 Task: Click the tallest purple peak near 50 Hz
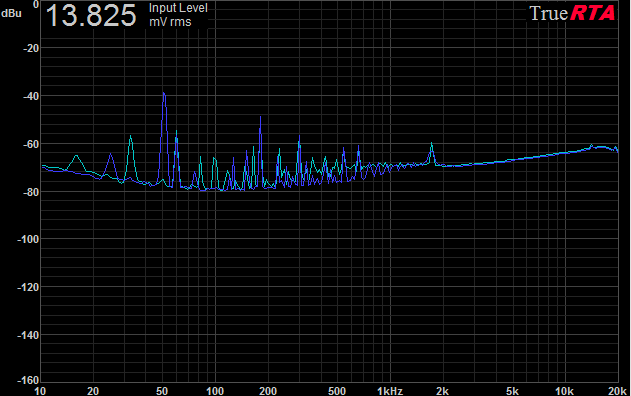point(164,94)
